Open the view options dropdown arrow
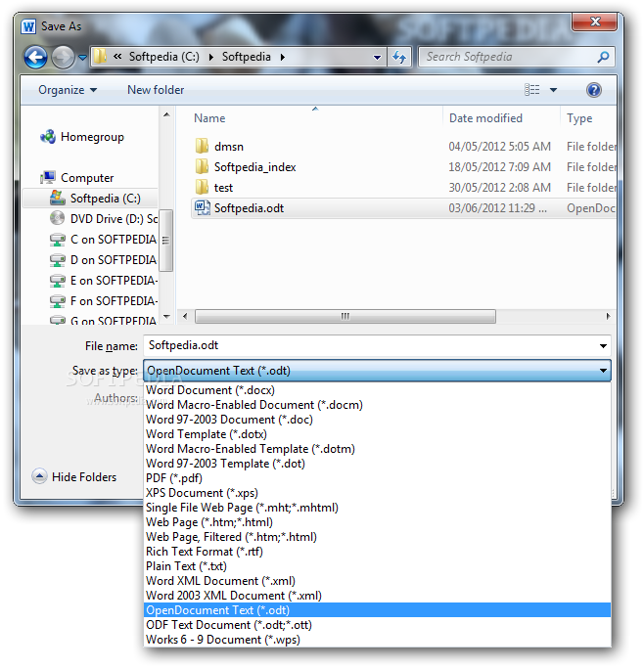The image size is (644, 669). point(553,90)
